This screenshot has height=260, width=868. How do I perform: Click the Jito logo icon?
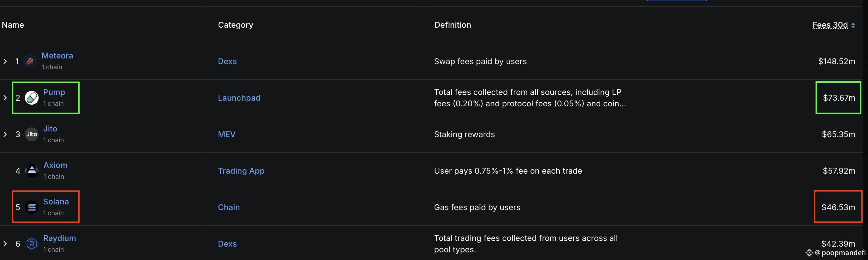32,134
